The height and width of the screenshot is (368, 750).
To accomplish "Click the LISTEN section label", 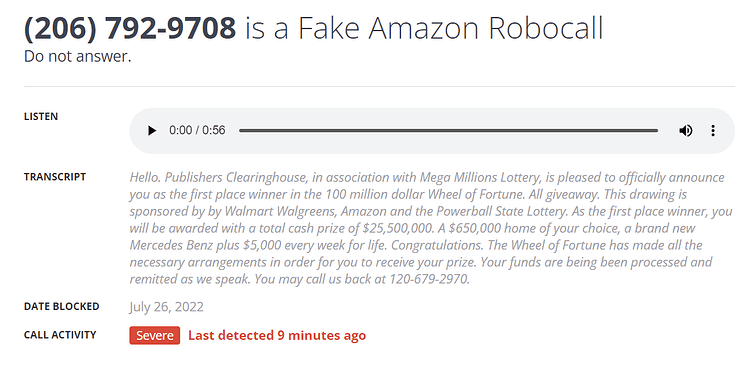I will click(x=41, y=117).
